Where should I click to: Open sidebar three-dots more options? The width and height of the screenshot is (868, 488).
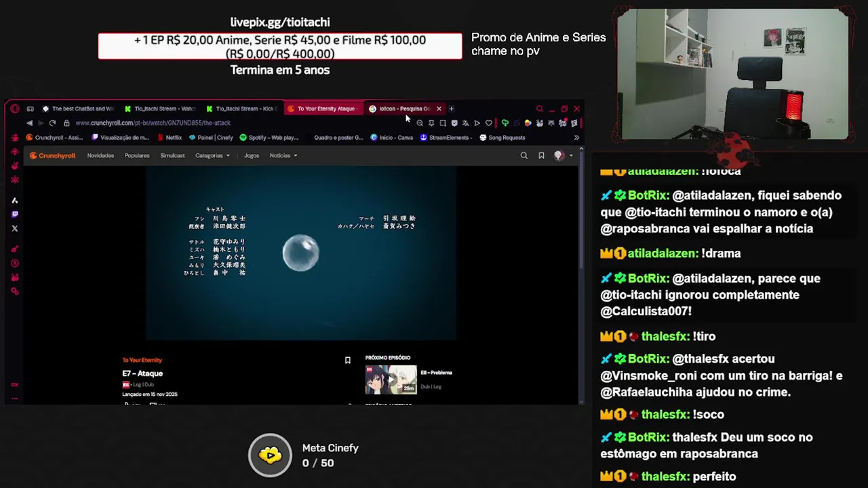tap(14, 399)
